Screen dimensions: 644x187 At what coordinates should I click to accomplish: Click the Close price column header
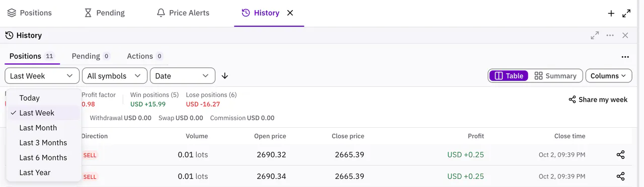[348, 136]
